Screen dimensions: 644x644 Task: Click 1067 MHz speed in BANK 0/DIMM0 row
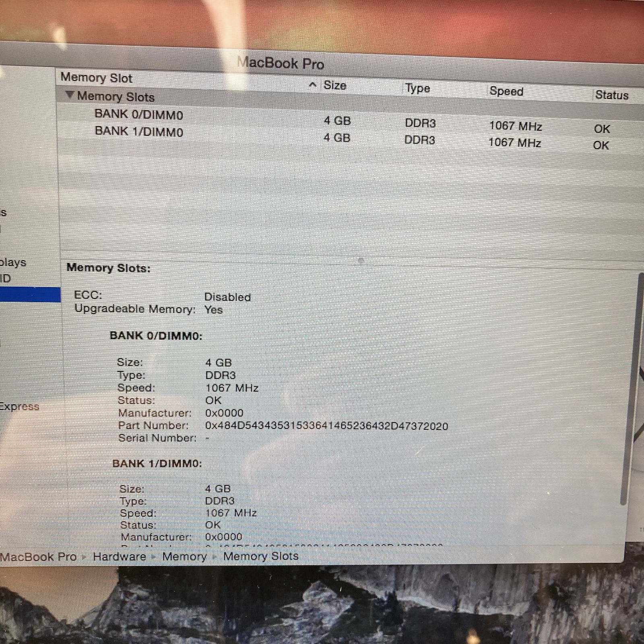[x=516, y=126]
